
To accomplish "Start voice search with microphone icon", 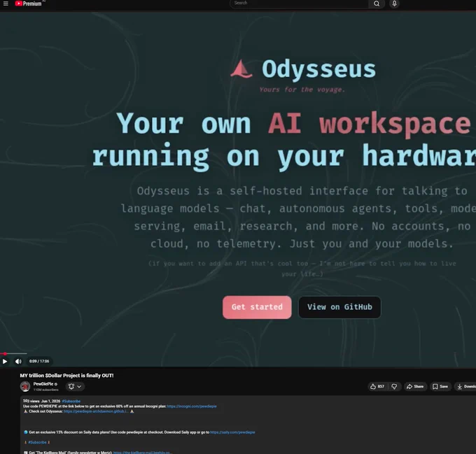I will (394, 3).
